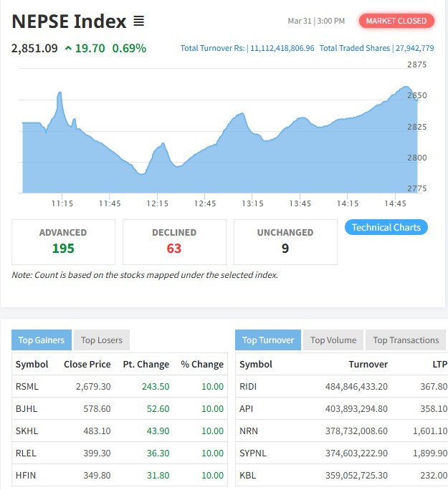Screen dimensions: 448x490
Task: Select the HFIN symbol in gainers
Action: pos(26,475)
